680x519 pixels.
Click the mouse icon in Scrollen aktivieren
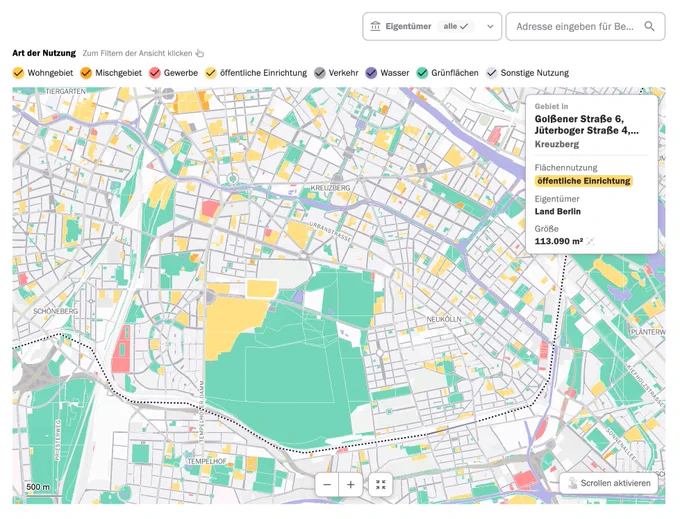coord(572,483)
